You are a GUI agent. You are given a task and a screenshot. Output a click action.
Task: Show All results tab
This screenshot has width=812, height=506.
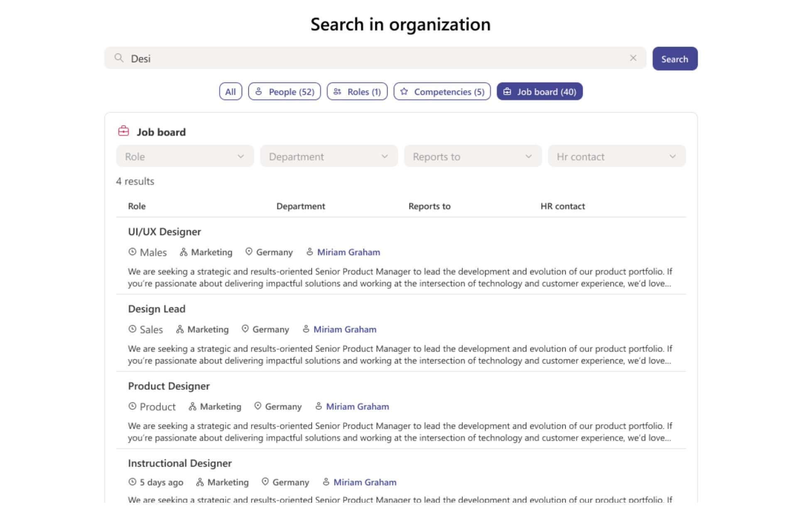coord(231,92)
